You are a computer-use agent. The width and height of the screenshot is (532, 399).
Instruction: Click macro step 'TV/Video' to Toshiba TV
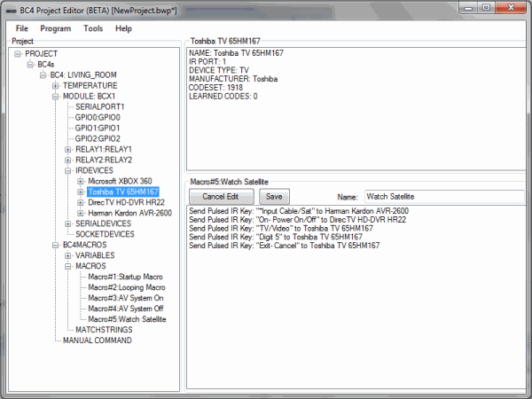[281, 229]
